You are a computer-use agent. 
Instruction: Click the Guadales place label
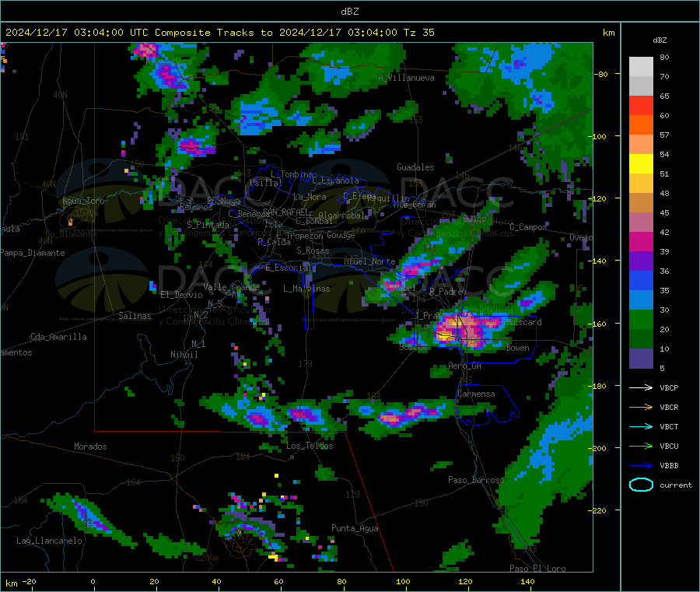pos(415,167)
